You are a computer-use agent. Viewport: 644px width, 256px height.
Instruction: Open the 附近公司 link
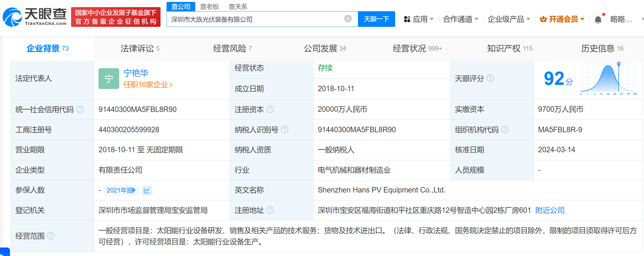550,210
